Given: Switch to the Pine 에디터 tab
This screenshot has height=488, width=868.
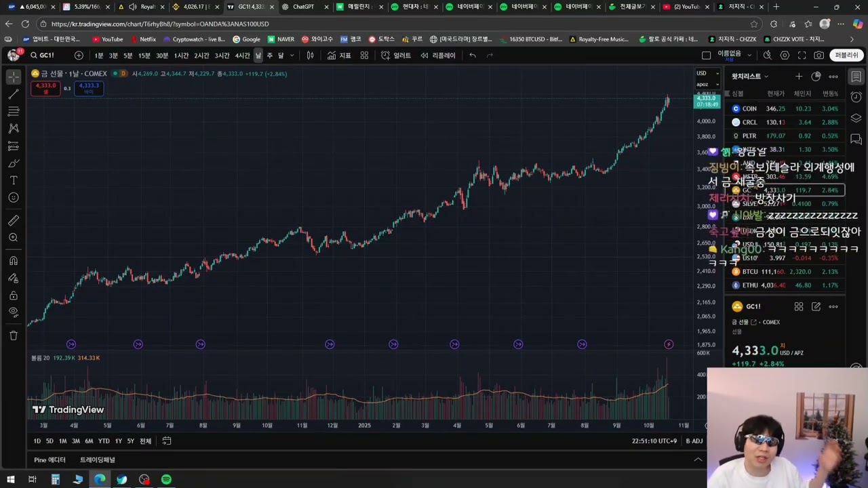Looking at the screenshot, I should pos(50,460).
